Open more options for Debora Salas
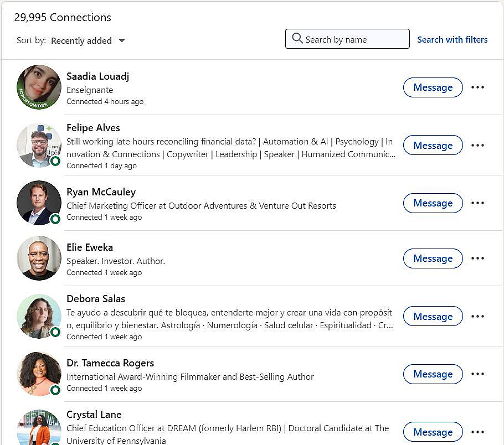Image resolution: width=504 pixels, height=445 pixels. 477,317
